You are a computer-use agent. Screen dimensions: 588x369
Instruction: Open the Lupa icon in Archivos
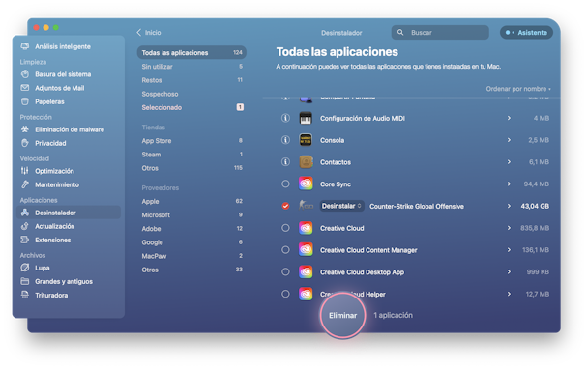[25, 268]
